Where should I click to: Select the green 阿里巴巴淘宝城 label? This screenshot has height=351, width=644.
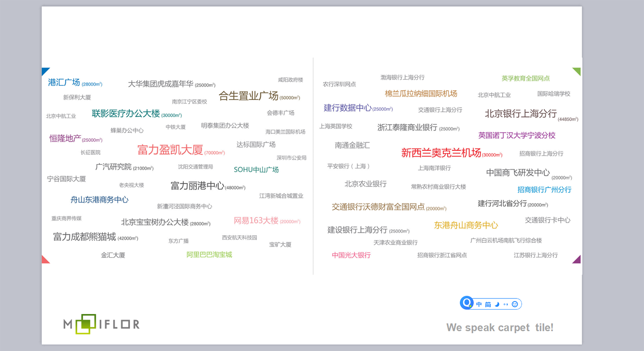(209, 254)
